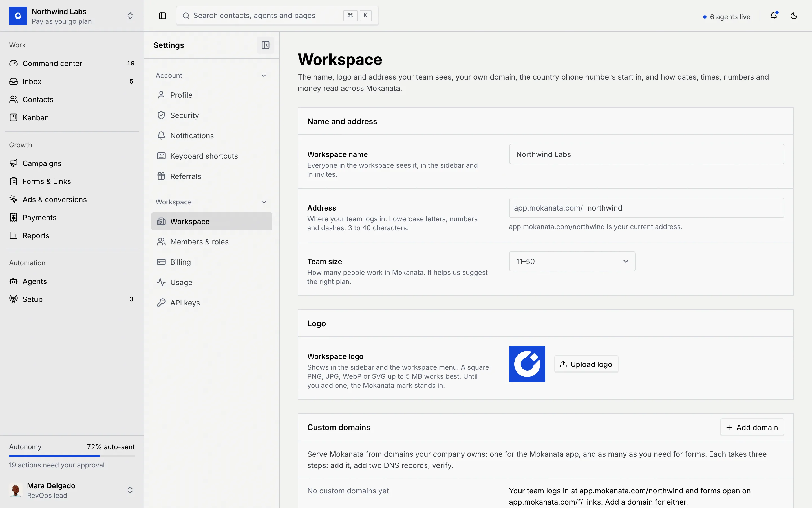Click the 6 agents live indicator

tap(727, 17)
